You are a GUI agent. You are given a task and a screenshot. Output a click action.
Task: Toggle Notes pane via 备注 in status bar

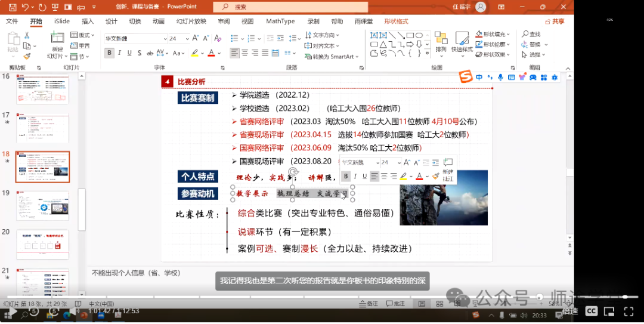pos(369,304)
